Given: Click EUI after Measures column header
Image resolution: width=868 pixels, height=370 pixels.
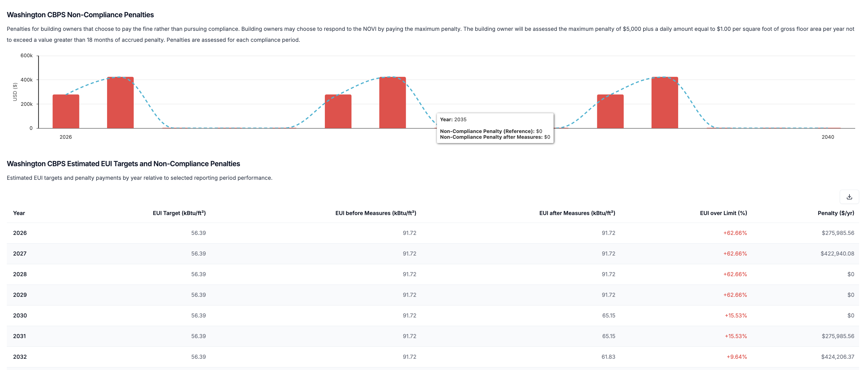Looking at the screenshot, I should (577, 213).
